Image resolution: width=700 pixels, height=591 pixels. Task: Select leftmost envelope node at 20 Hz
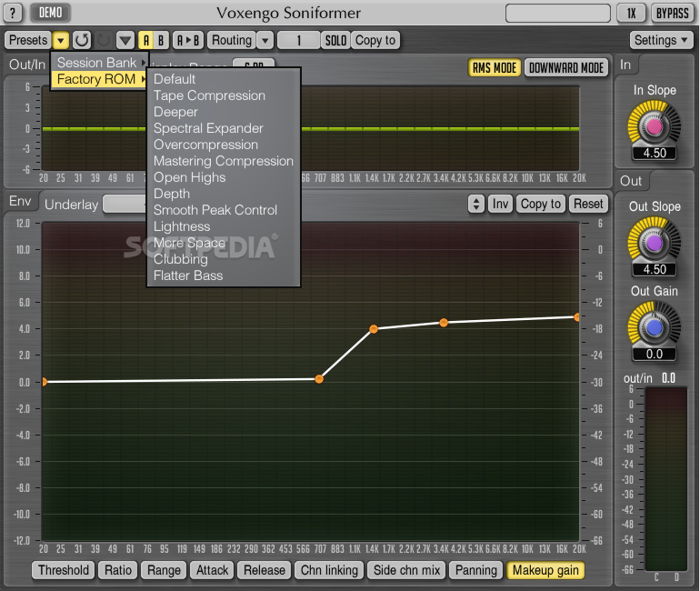[44, 382]
